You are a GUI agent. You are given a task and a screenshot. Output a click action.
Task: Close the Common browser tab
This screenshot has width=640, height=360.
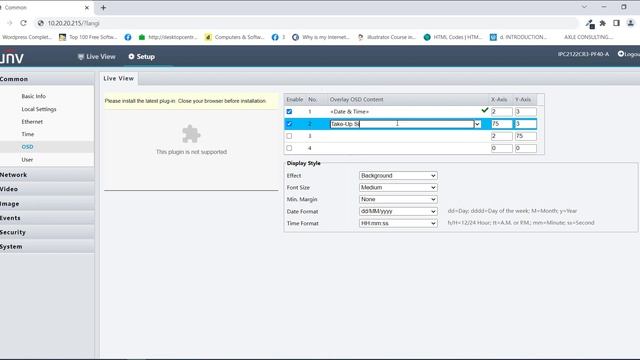pos(87,7)
